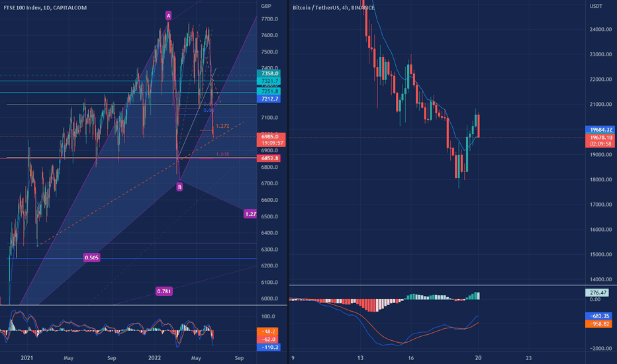Click the blue 19684.32 Bitcoin price label
617x364 pixels.
click(x=600, y=130)
